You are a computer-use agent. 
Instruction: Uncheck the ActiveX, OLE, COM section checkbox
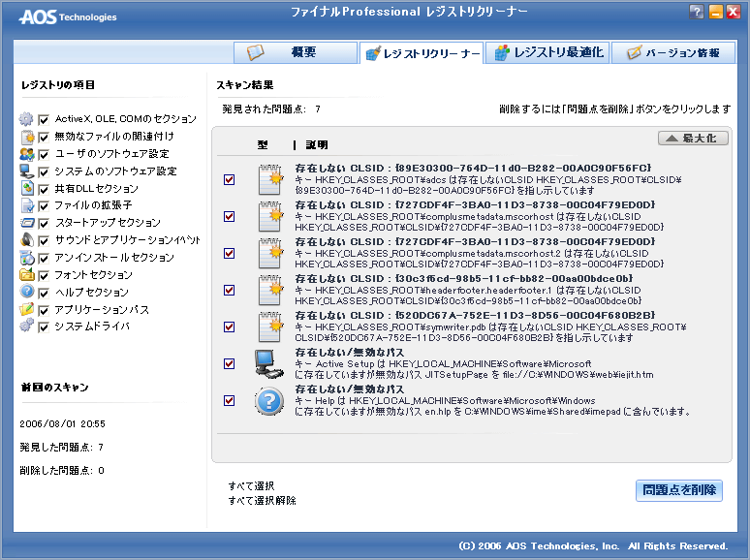pyautogui.click(x=44, y=119)
